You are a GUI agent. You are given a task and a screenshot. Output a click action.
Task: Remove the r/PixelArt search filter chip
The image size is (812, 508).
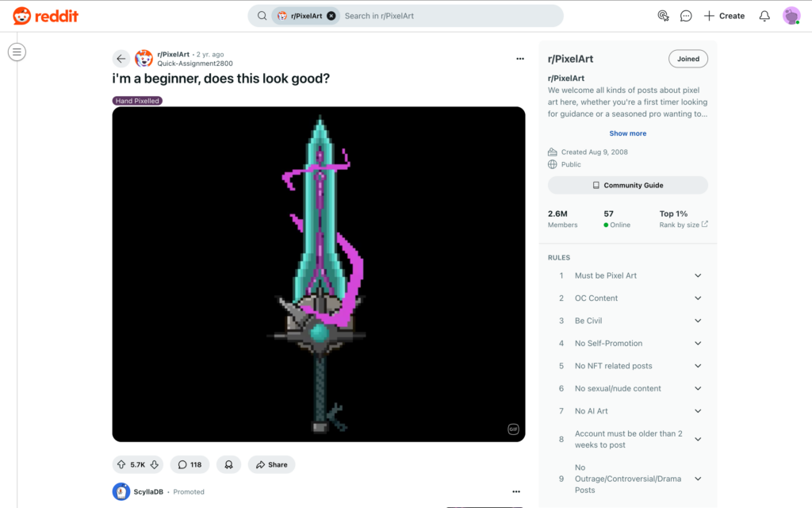[x=331, y=16]
